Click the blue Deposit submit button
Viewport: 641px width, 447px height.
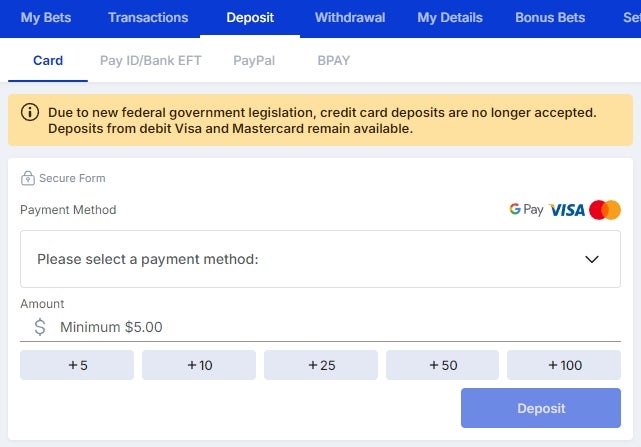(541, 408)
